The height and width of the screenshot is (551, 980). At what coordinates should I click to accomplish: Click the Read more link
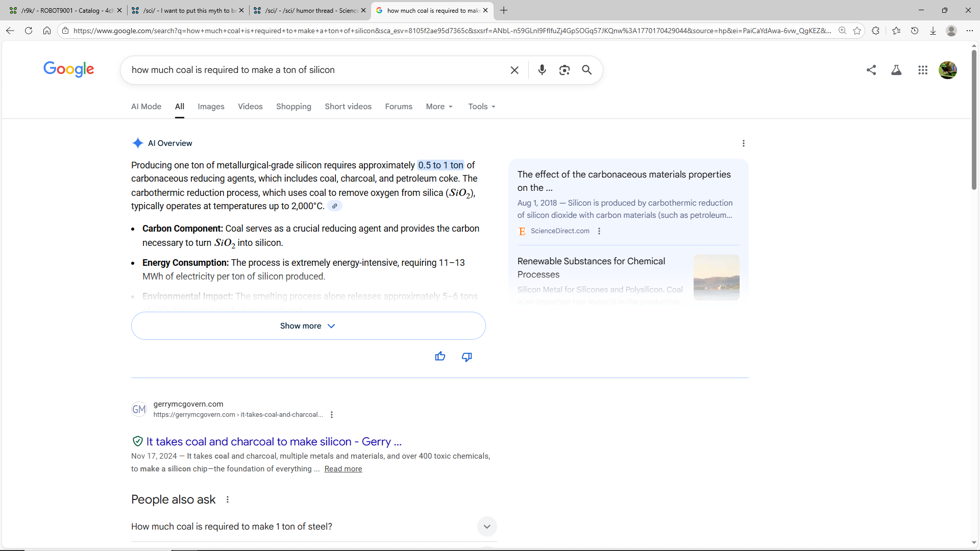point(343,469)
